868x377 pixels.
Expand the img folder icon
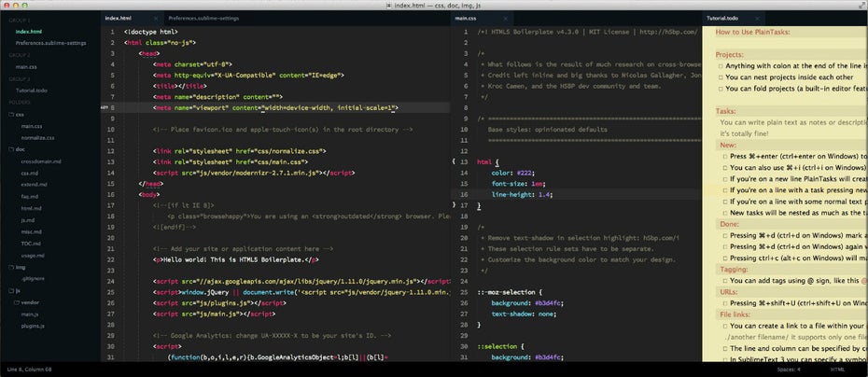(x=10, y=267)
